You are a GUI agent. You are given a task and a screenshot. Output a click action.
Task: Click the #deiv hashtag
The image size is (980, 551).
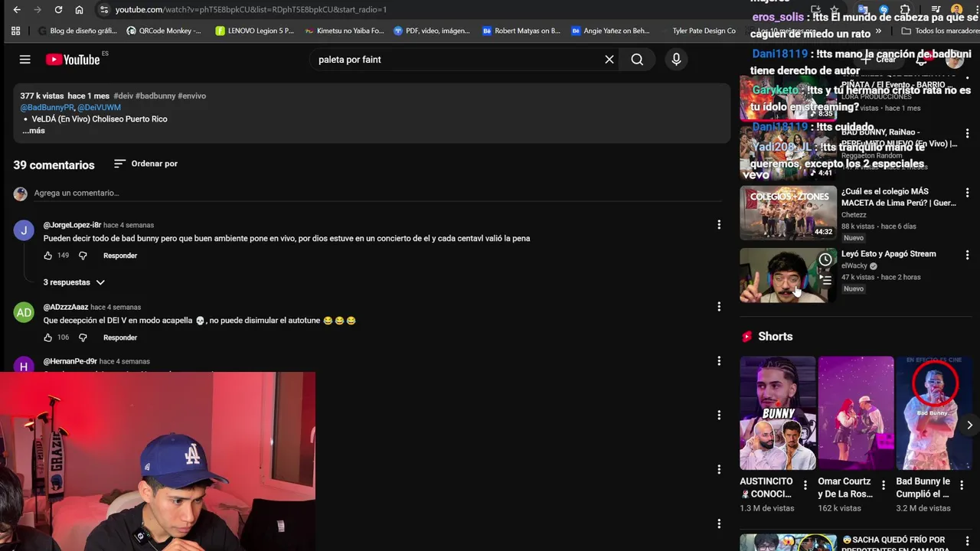pos(124,96)
